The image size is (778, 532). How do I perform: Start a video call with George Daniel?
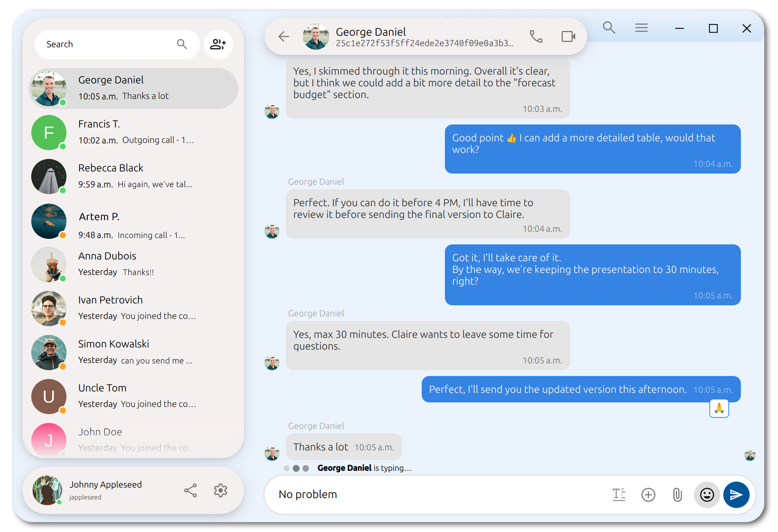pos(568,37)
